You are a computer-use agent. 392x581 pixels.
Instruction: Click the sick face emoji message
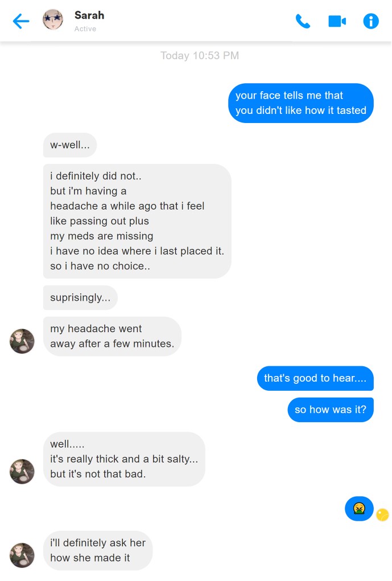(359, 508)
